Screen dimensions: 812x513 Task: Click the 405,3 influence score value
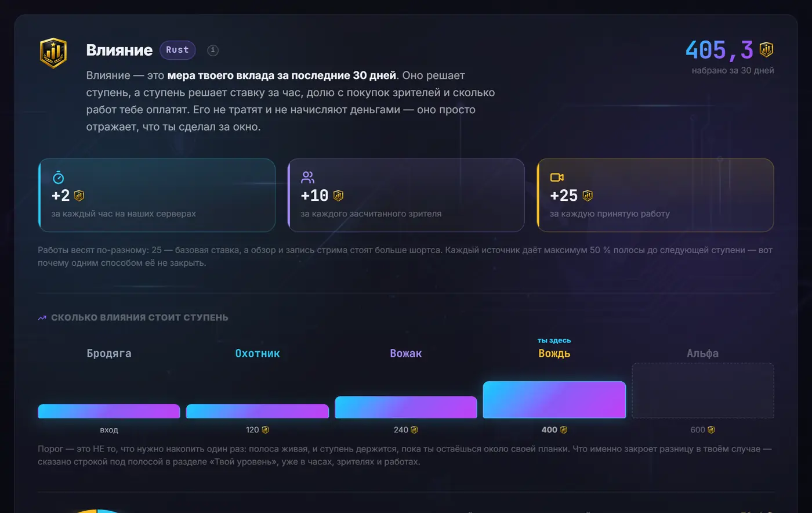pos(719,50)
